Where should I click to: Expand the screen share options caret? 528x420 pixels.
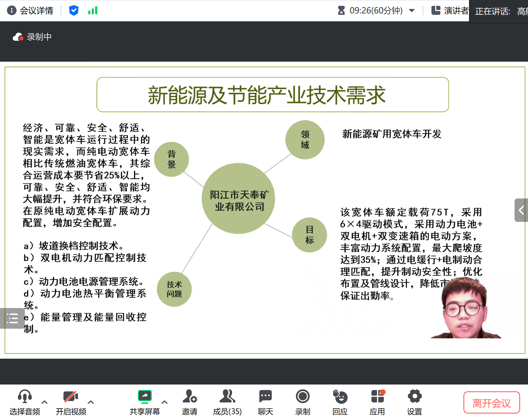pyautogui.click(x=165, y=402)
